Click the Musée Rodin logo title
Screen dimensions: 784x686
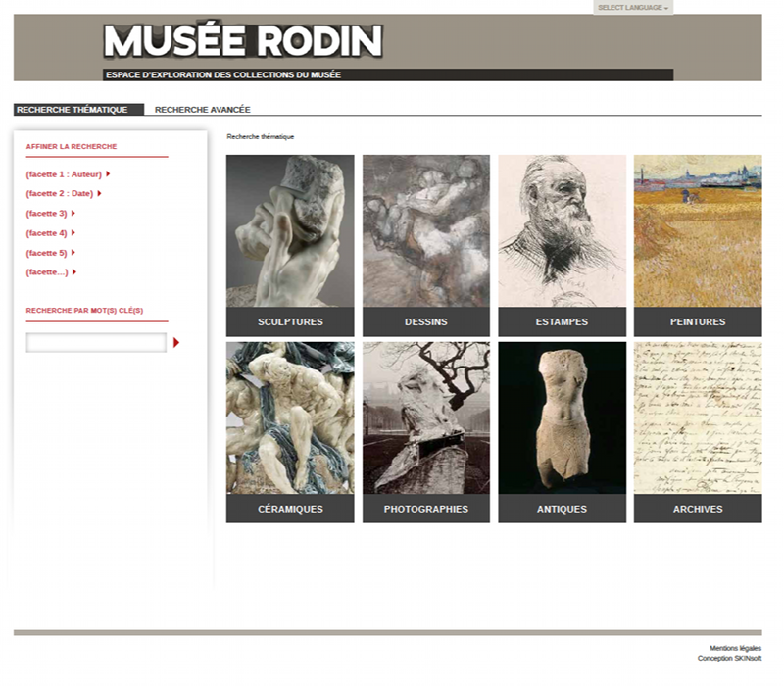pos(243,41)
